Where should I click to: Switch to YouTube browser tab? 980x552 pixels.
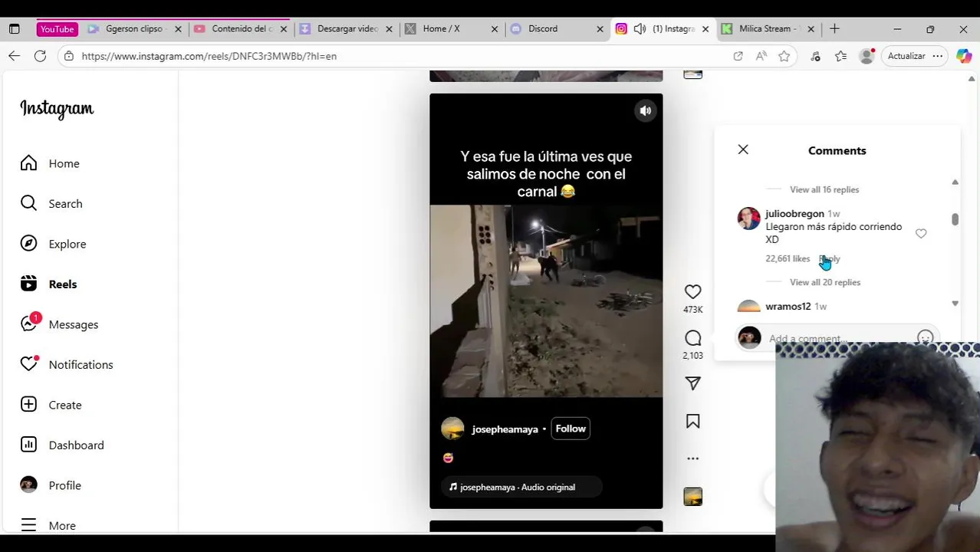[x=57, y=29]
